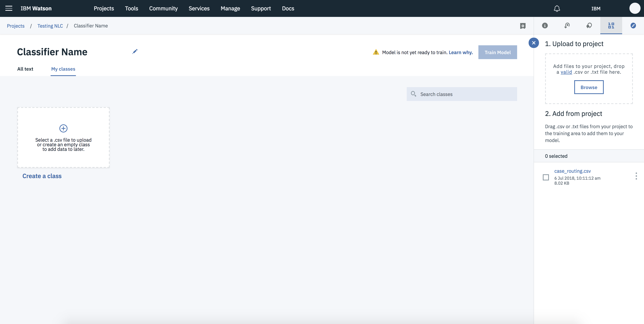Viewport: 644px width, 324px height.
Task: Close the side panel with X button
Action: pos(533,43)
